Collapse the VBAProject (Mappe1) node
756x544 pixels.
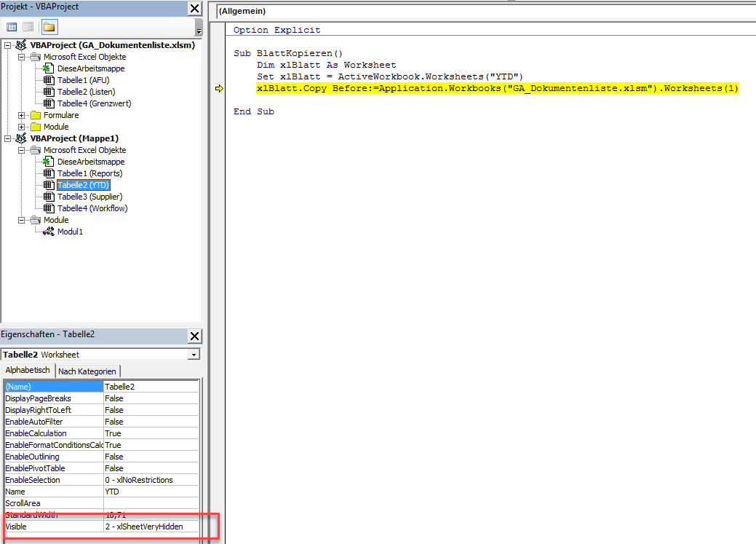(x=8, y=138)
